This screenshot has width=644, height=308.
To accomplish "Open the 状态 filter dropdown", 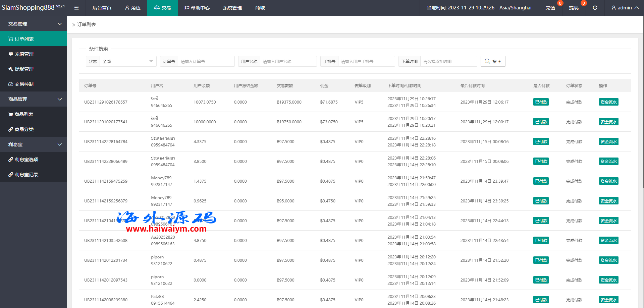I will (127, 61).
